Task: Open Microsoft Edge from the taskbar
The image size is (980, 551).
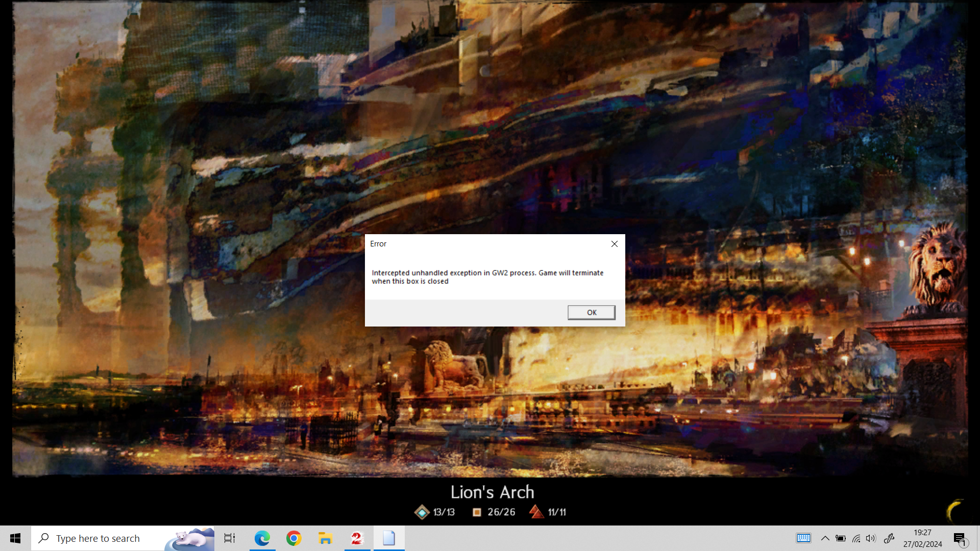Action: (x=262, y=538)
